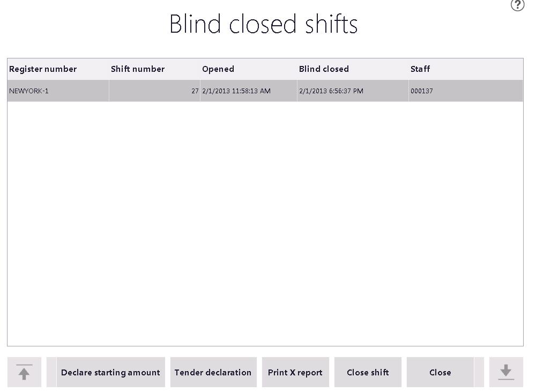Jump to bottom with down arrow button

(x=506, y=372)
